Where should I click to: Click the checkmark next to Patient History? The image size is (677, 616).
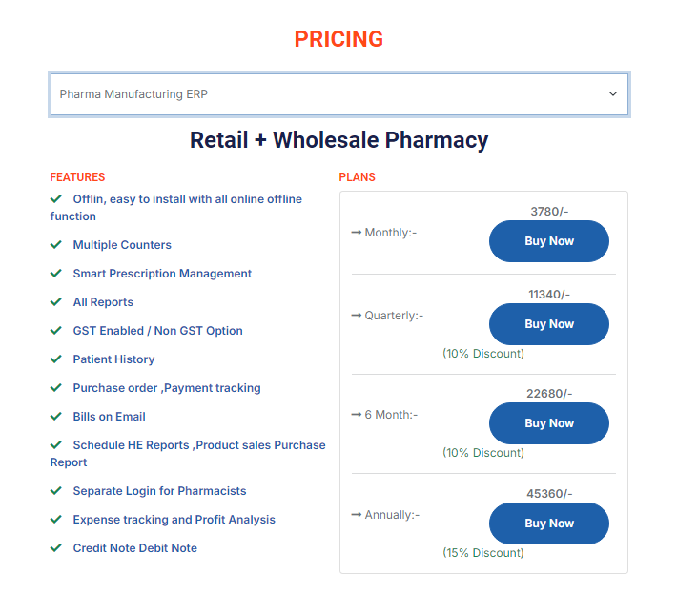point(56,359)
